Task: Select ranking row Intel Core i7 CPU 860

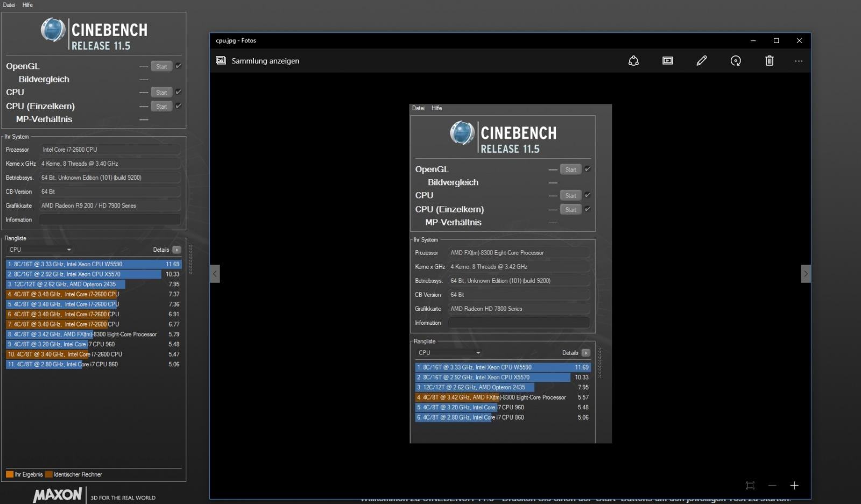Action: (94, 364)
